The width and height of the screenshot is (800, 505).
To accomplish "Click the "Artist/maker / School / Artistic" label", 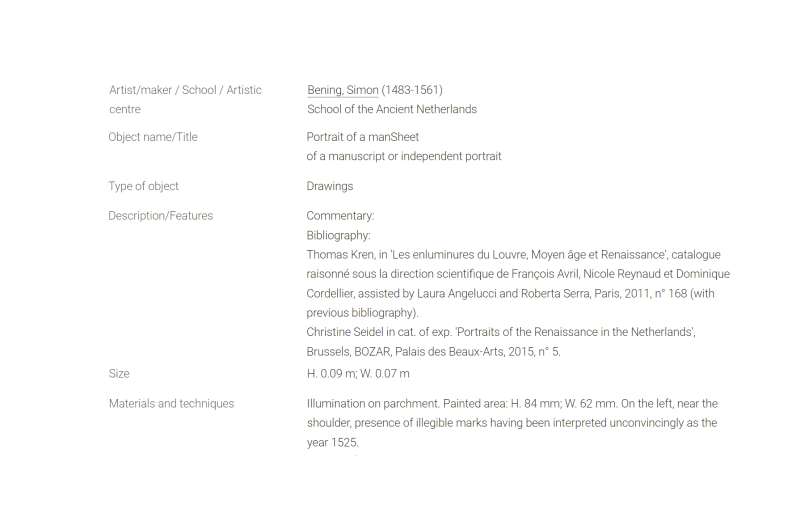I will 185,90.
